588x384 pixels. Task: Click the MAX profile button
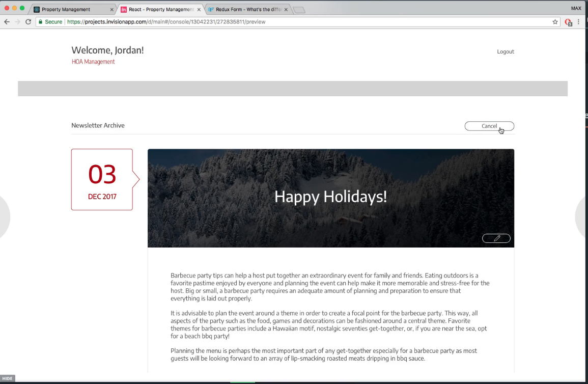[576, 8]
